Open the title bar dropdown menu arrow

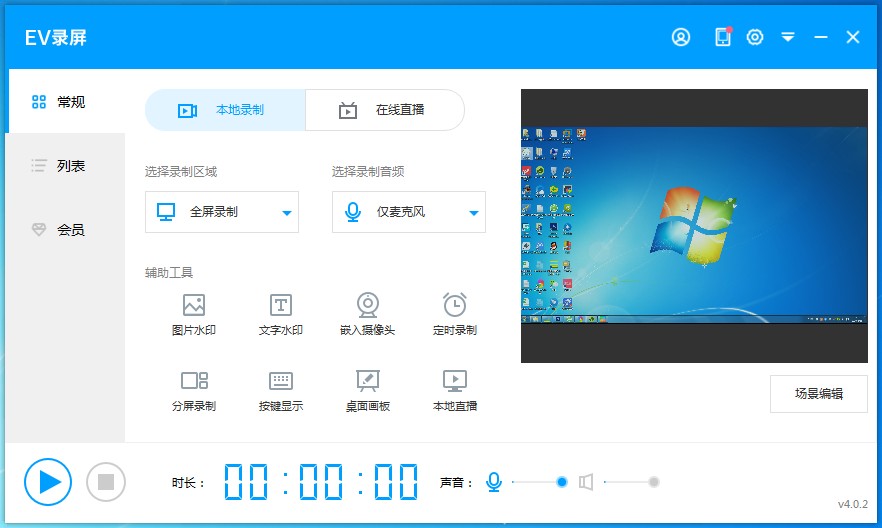[x=788, y=37]
